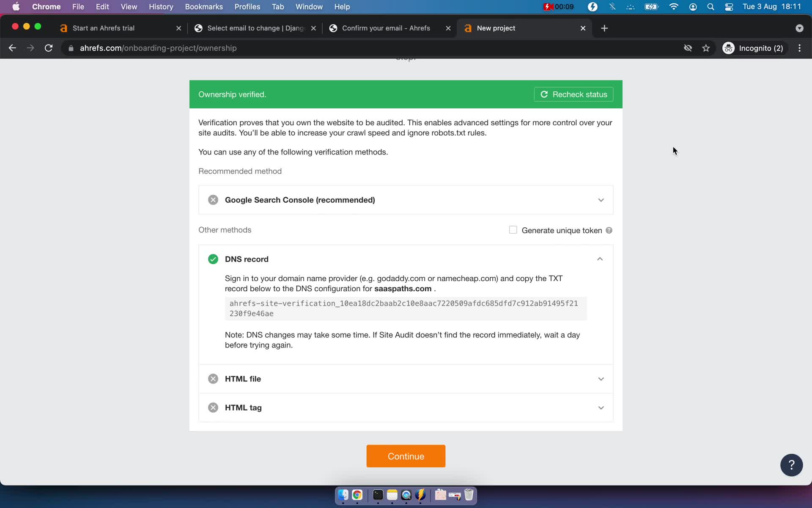Check the incognito mode browser icon in address bar
Viewport: 812px width, 508px height.
[x=728, y=48]
